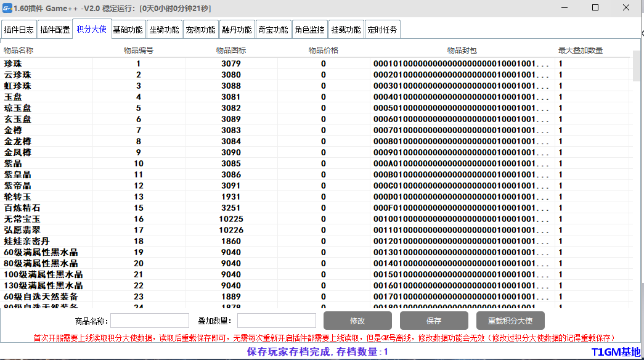Open the 宠物功能 tab
The width and height of the screenshot is (644, 360).
pos(200,30)
